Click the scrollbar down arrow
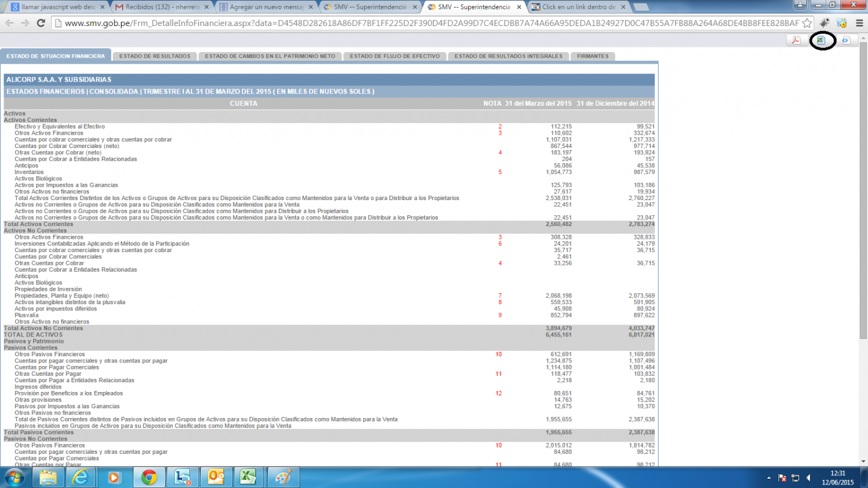The height and width of the screenshot is (488, 868). [863, 461]
